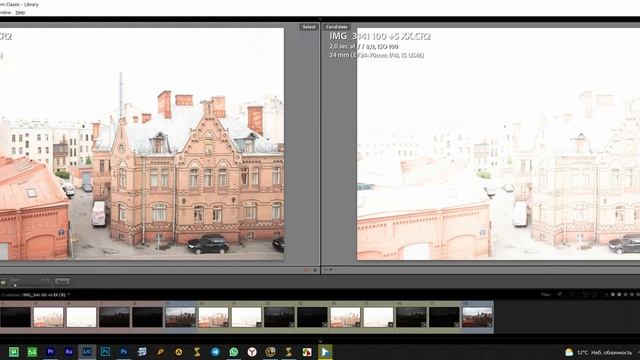Click the Select photo preview of brick building
The image size is (640, 360).
(142, 144)
